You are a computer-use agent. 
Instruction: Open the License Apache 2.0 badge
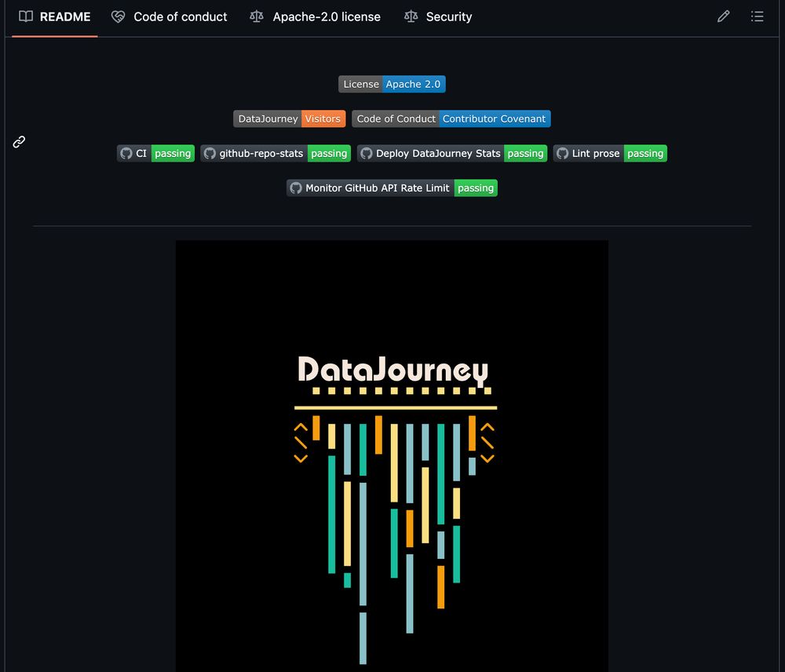point(392,84)
